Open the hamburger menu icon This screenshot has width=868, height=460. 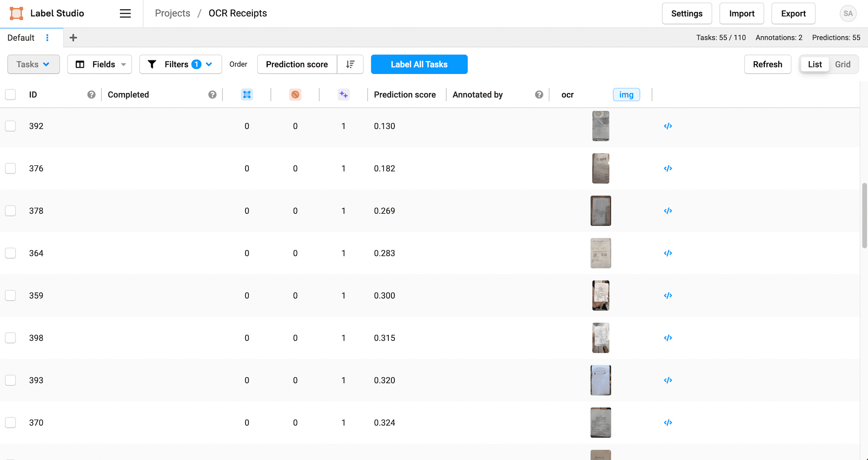(125, 14)
